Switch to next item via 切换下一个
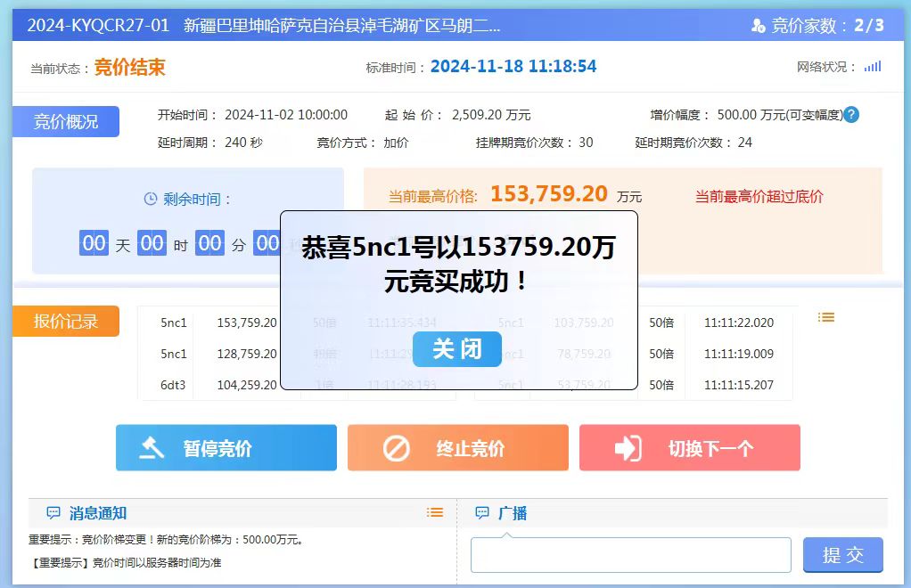911x588 pixels. tap(690, 447)
